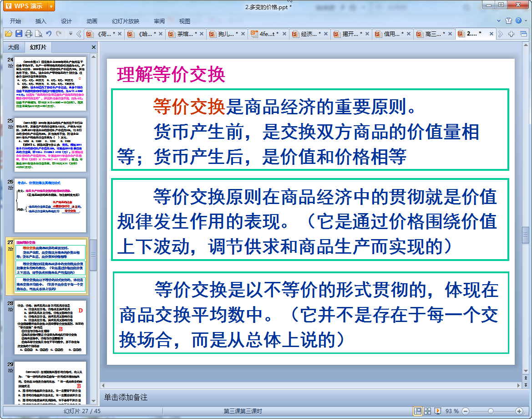The height and width of the screenshot is (419, 532).
Task: Open the 视图 ribbon tab
Action: [185, 21]
